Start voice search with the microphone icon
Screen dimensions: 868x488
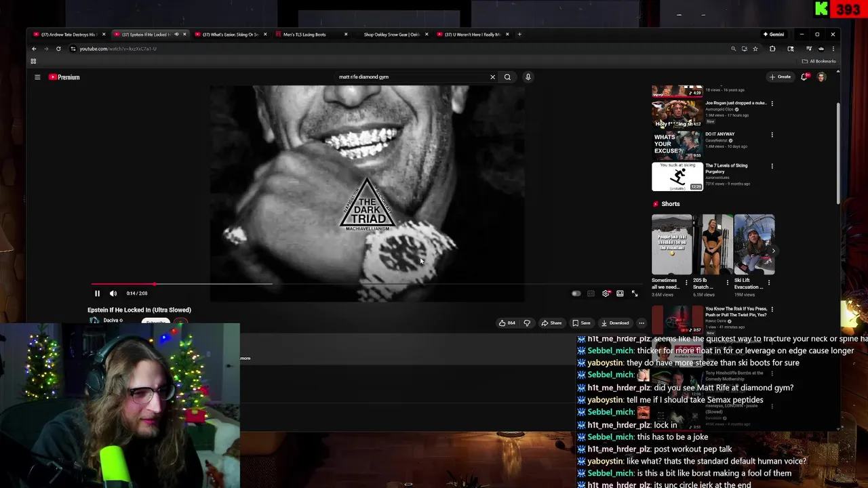(x=528, y=77)
